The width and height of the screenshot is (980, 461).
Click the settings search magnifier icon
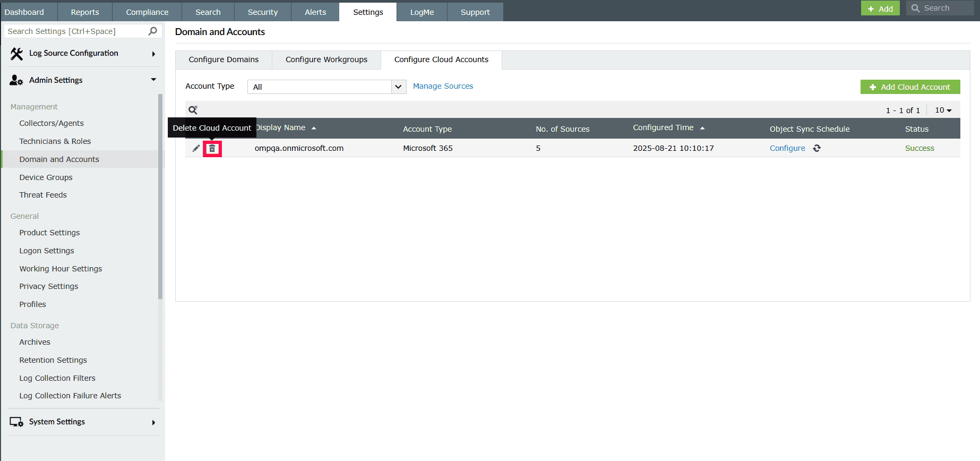[153, 31]
